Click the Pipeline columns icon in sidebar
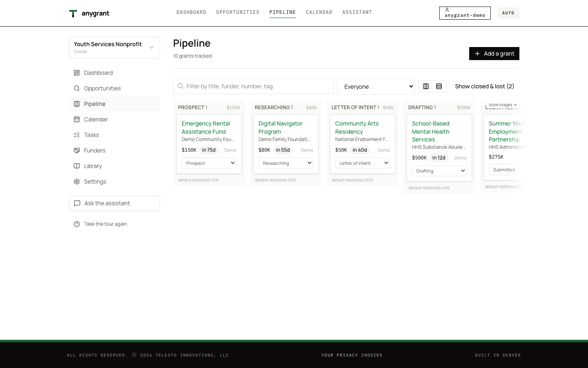588x368 pixels. [77, 104]
